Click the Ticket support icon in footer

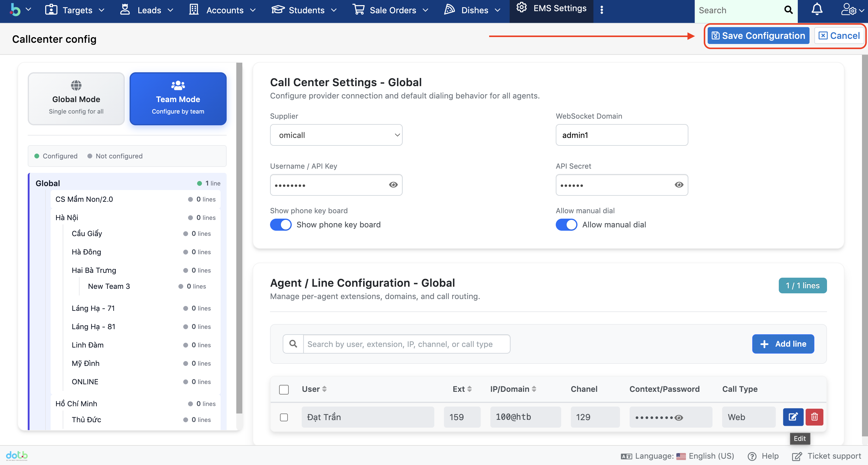click(x=797, y=456)
